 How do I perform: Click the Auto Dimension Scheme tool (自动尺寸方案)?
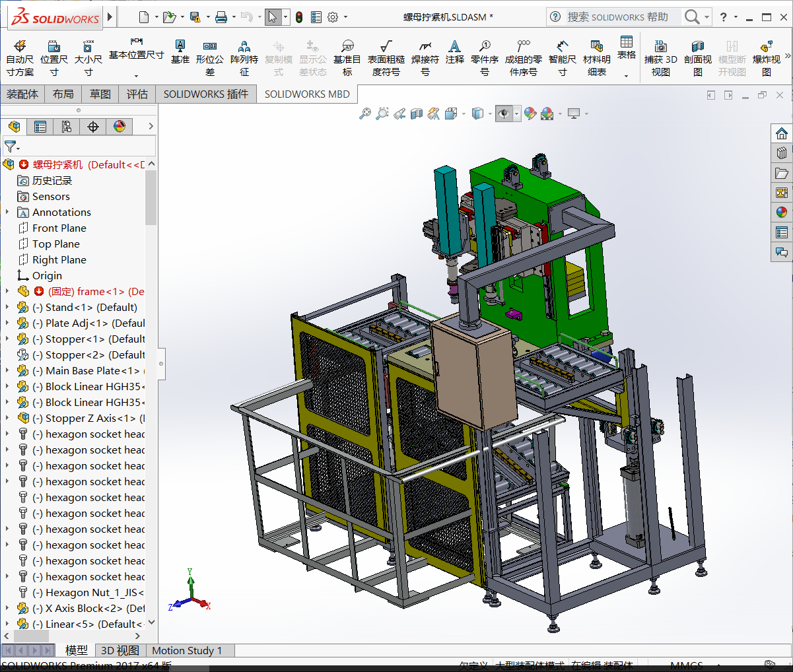tap(20, 58)
